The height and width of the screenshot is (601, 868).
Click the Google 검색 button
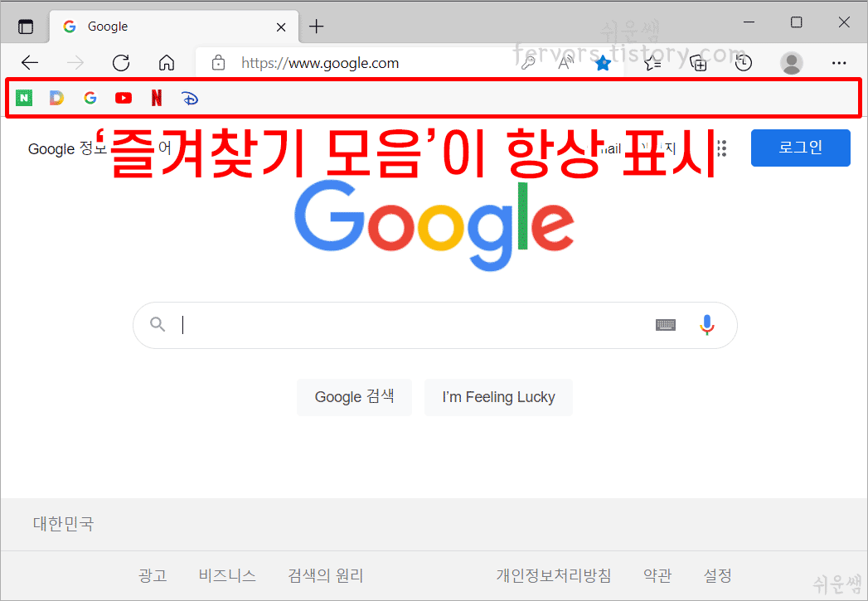point(354,397)
